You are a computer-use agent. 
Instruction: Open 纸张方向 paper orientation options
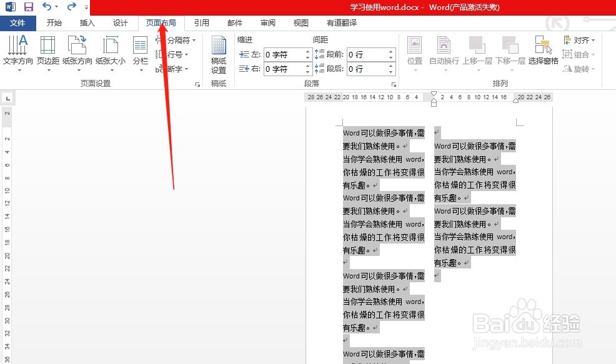click(79, 53)
